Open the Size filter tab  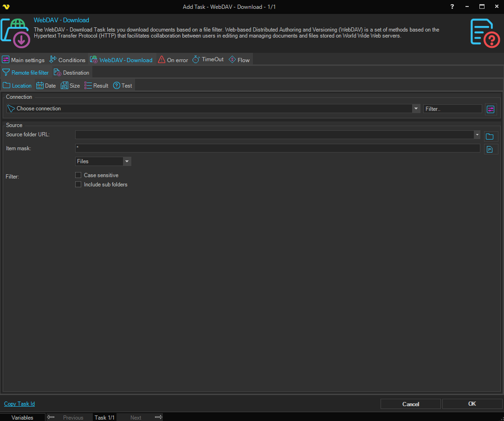click(71, 86)
